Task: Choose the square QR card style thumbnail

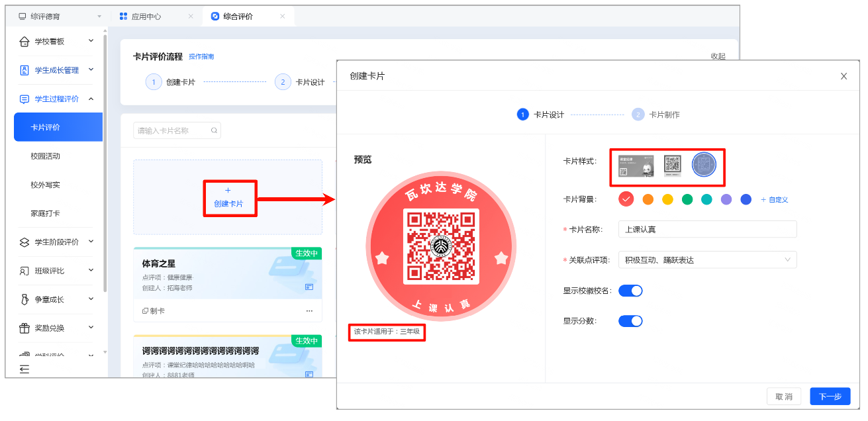Action: (x=673, y=165)
